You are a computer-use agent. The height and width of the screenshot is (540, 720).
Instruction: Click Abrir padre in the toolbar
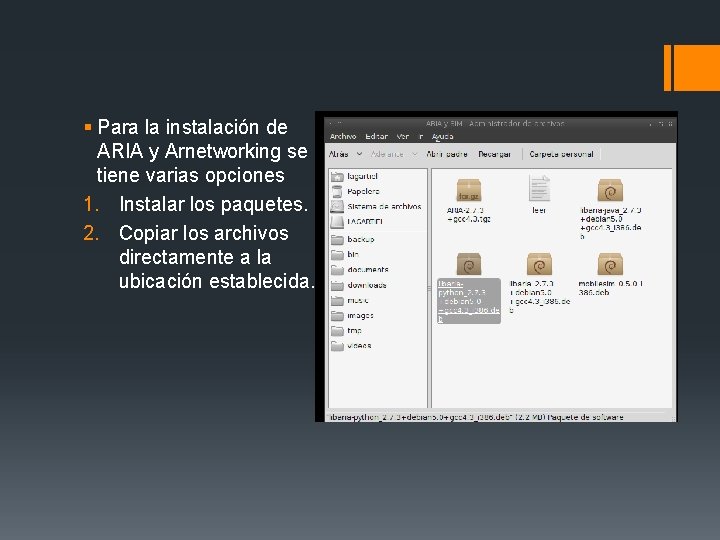(x=447, y=154)
